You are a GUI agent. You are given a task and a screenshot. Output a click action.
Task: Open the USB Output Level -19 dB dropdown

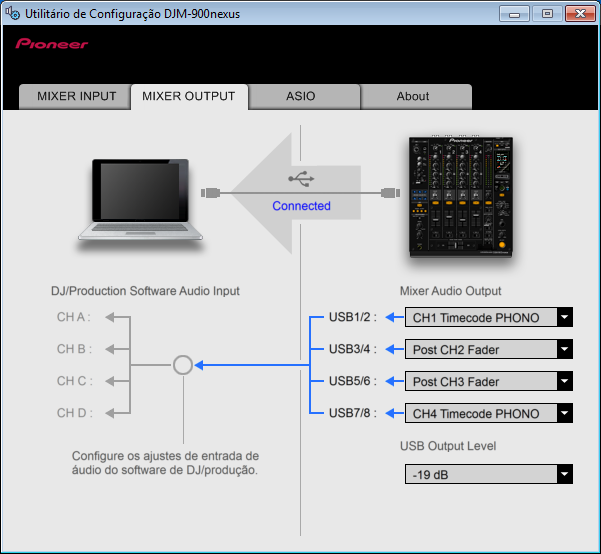[489, 474]
